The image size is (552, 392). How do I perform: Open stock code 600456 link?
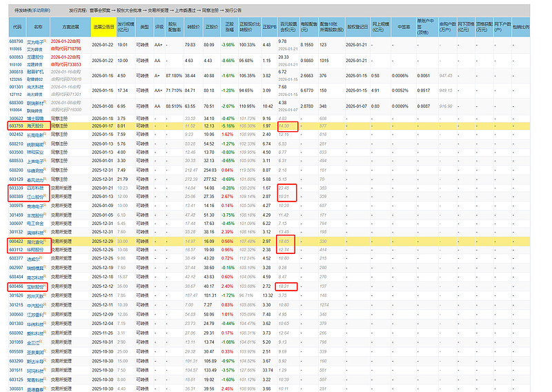pos(17,286)
